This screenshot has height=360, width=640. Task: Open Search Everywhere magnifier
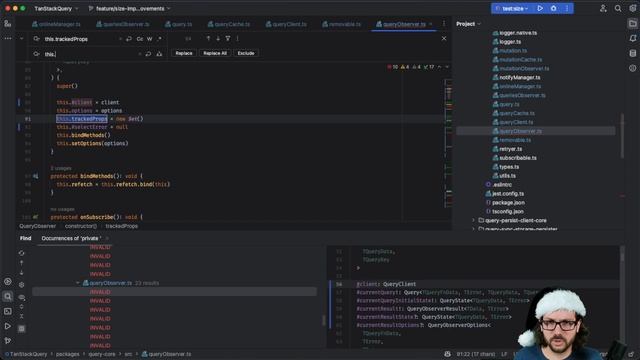pyautogui.click(x=618, y=8)
